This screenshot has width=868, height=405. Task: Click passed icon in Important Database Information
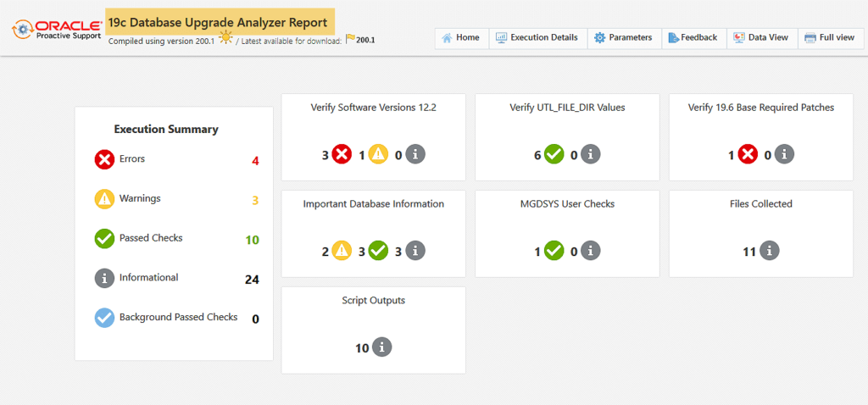tap(379, 251)
